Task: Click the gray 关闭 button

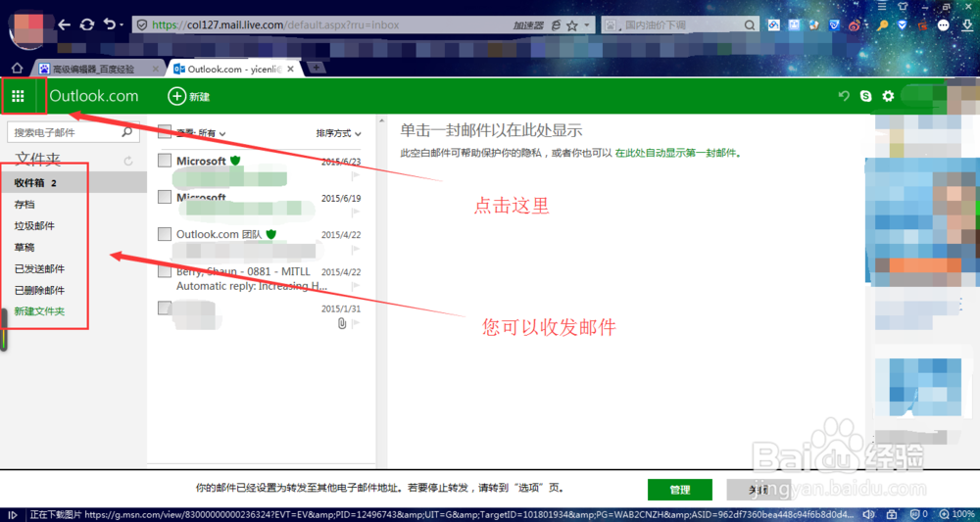Action: point(759,490)
